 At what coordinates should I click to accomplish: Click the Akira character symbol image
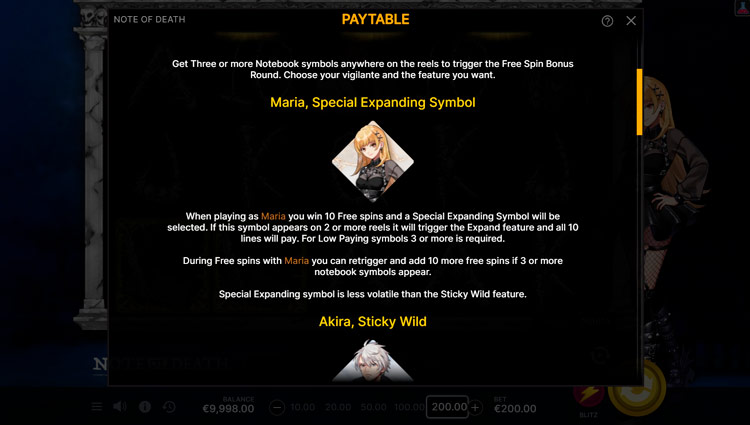tap(373, 360)
